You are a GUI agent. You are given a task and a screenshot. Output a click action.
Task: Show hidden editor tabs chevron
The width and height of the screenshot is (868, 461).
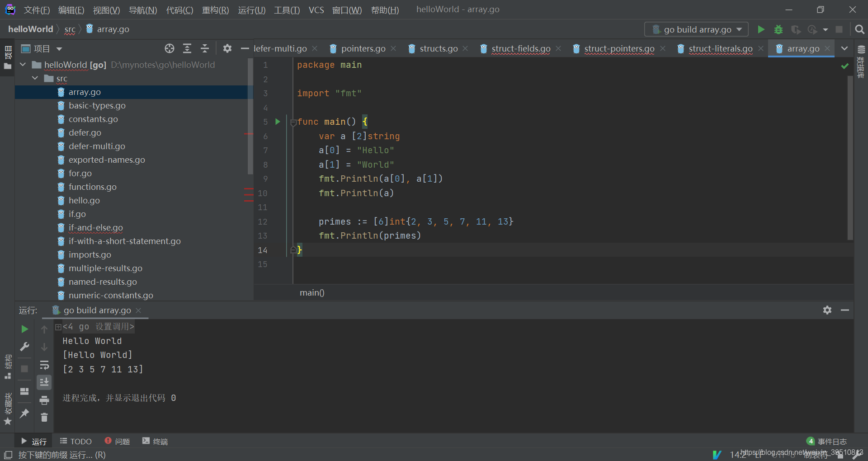click(844, 48)
